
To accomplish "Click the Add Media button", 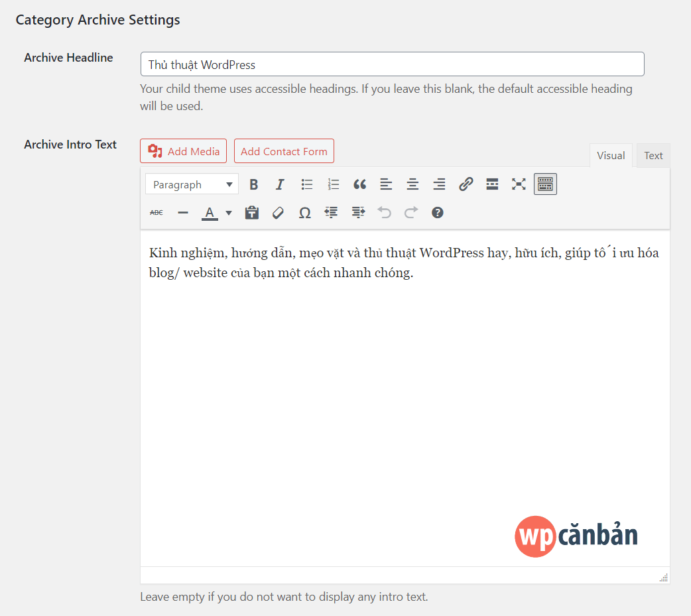I will [183, 151].
